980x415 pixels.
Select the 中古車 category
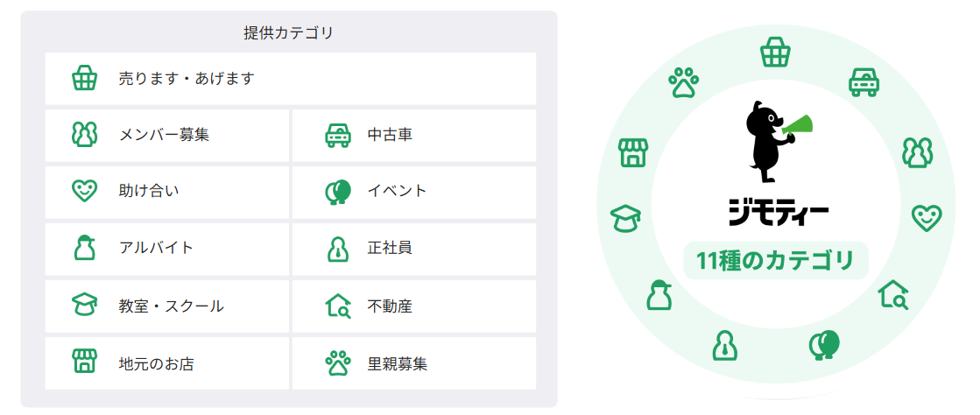pyautogui.click(x=413, y=135)
